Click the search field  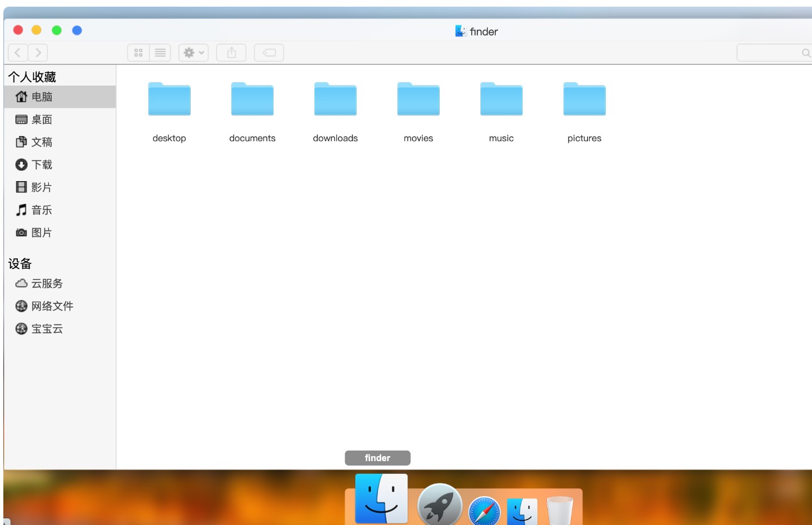tap(773, 53)
